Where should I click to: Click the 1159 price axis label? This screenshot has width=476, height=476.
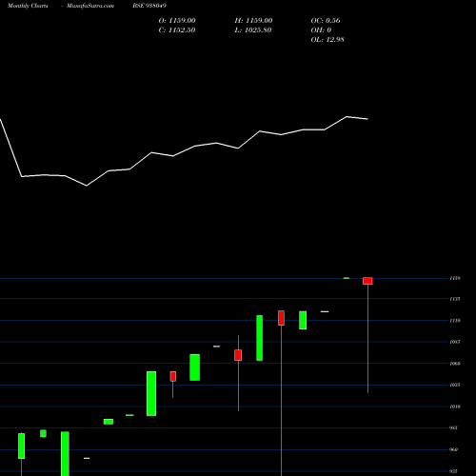click(455, 278)
